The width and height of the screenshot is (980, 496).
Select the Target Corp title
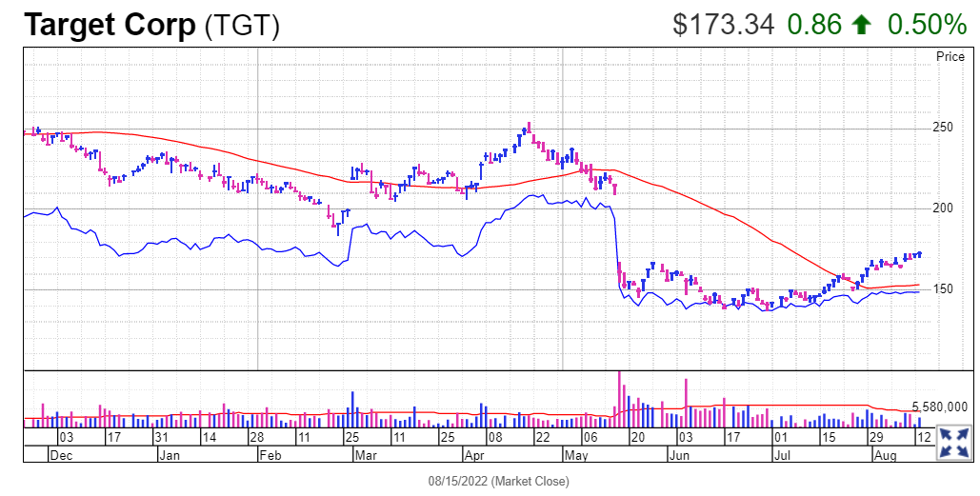(x=110, y=25)
